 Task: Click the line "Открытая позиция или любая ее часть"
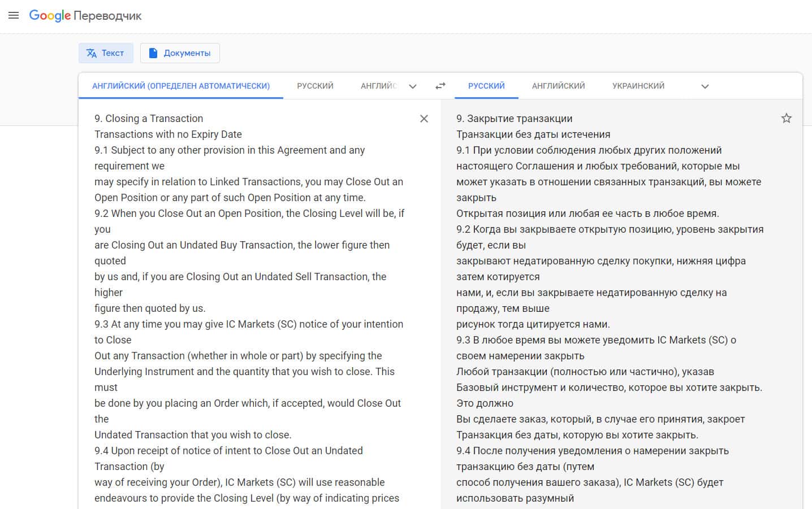(x=588, y=214)
